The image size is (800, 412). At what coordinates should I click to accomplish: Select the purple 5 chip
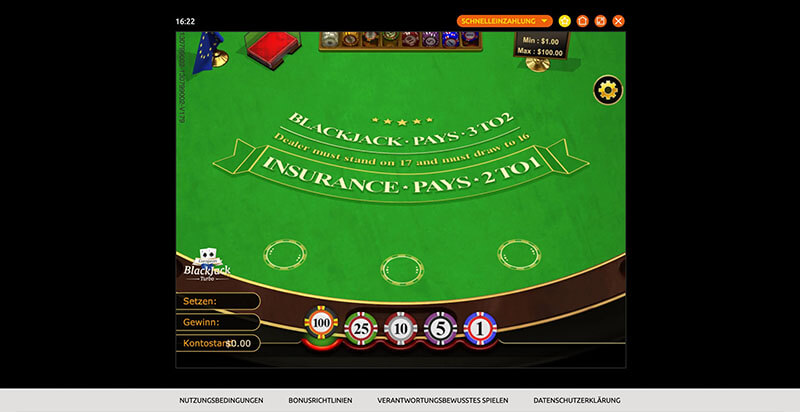pyautogui.click(x=440, y=327)
